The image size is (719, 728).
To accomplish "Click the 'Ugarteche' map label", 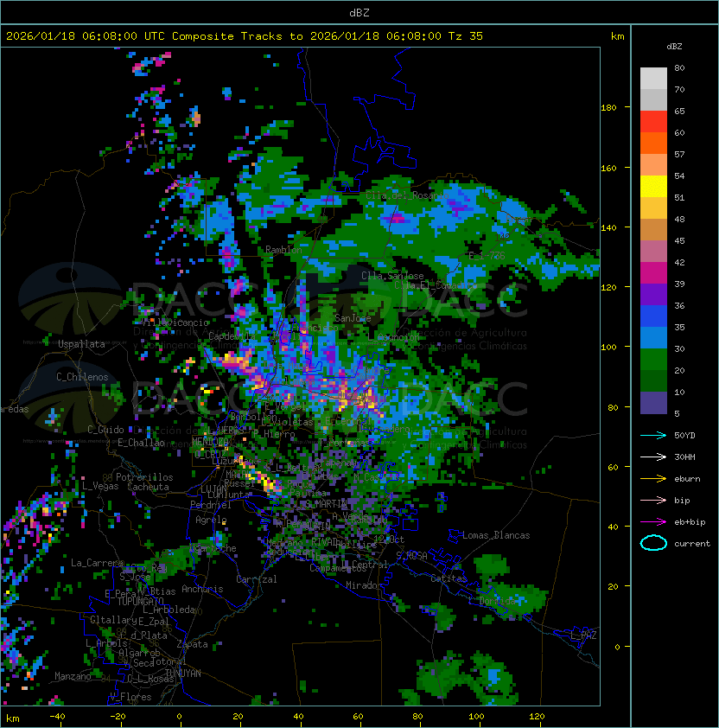I will point(213,548).
